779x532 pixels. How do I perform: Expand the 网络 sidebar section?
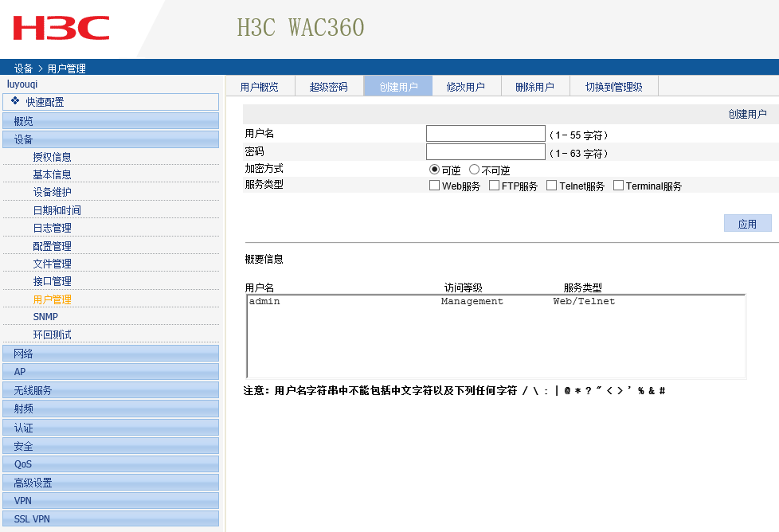(x=110, y=353)
